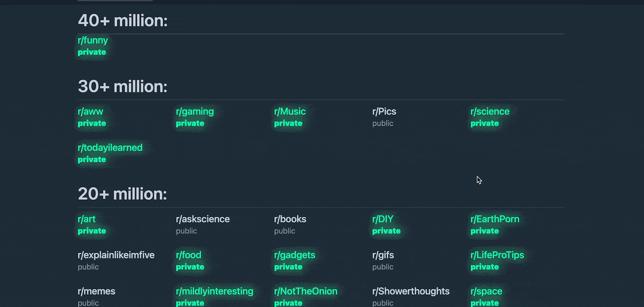
Task: Open the r/Pics subreddit link
Action: 384,111
